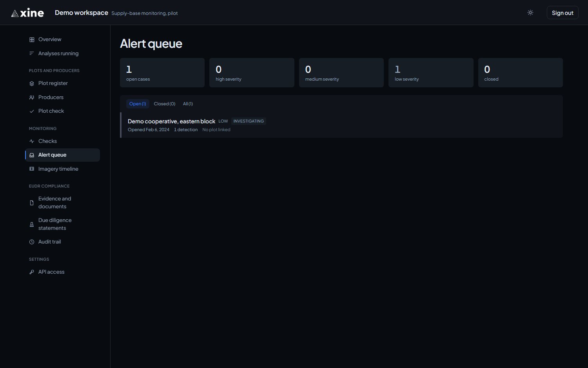This screenshot has height=368, width=588.
Task: Select the Open (1) tab
Action: coord(138,104)
